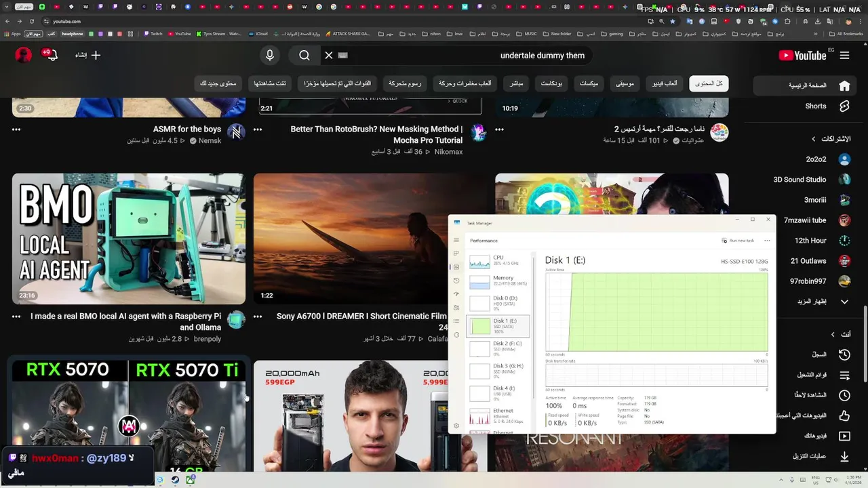Select Disk 3 (G: H:) performance entry
This screenshot has height=488, width=868.
[498, 371]
